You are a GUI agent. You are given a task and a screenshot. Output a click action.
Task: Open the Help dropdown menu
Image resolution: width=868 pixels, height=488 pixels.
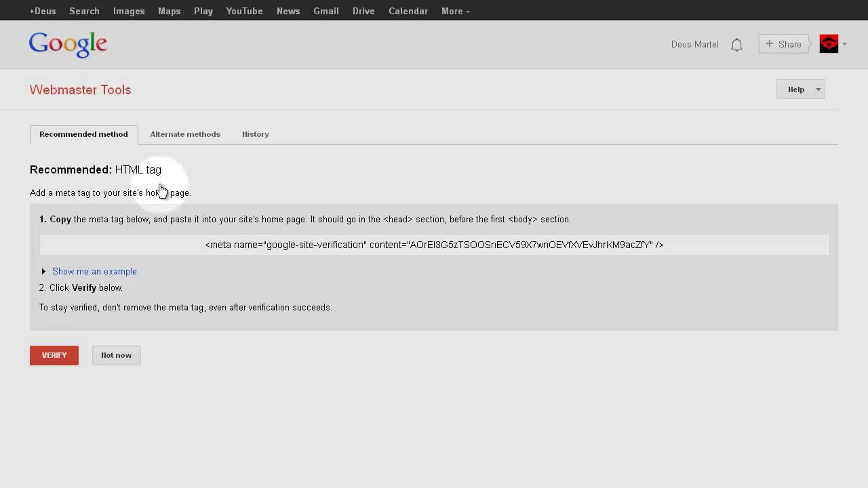pyautogui.click(x=800, y=89)
